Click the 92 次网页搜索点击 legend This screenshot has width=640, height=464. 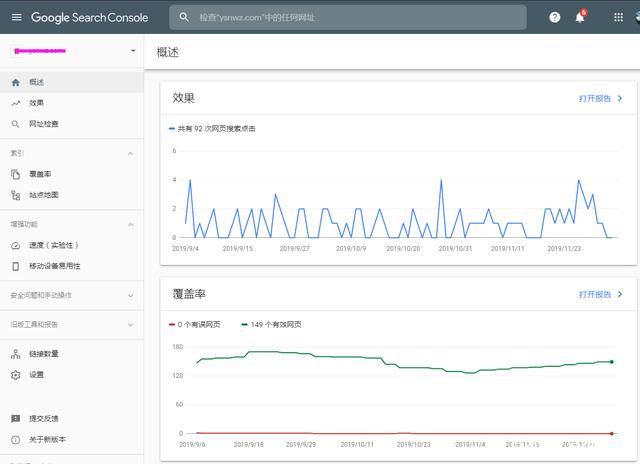click(212, 129)
